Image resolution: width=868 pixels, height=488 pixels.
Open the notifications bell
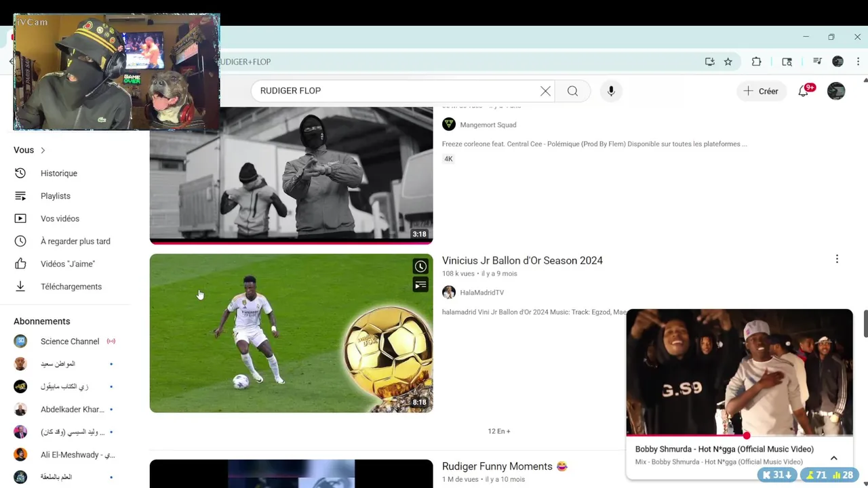pyautogui.click(x=804, y=91)
